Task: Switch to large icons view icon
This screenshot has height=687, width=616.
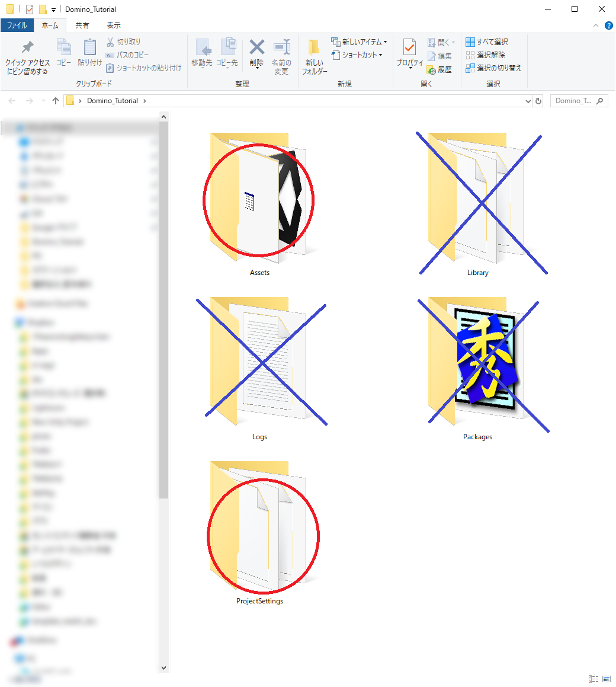Action: pyautogui.click(x=607, y=679)
